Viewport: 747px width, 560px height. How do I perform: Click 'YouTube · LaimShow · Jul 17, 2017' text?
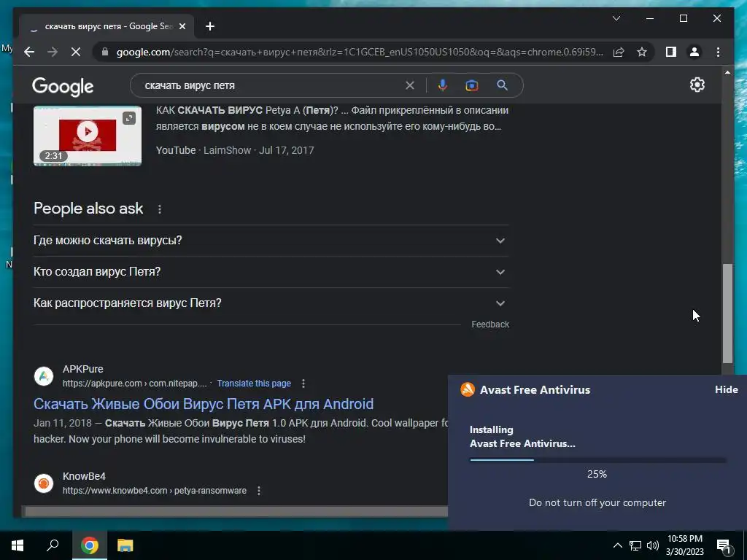tap(235, 150)
